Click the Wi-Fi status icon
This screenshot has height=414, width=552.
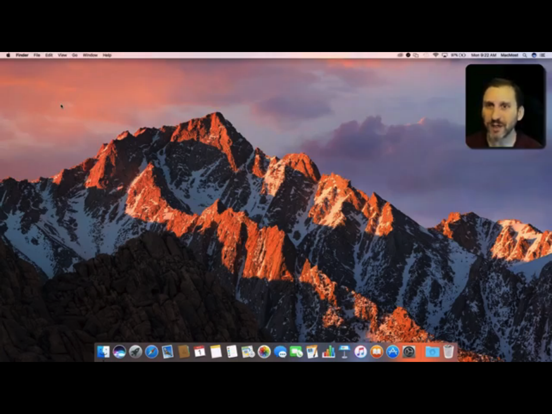tap(436, 55)
